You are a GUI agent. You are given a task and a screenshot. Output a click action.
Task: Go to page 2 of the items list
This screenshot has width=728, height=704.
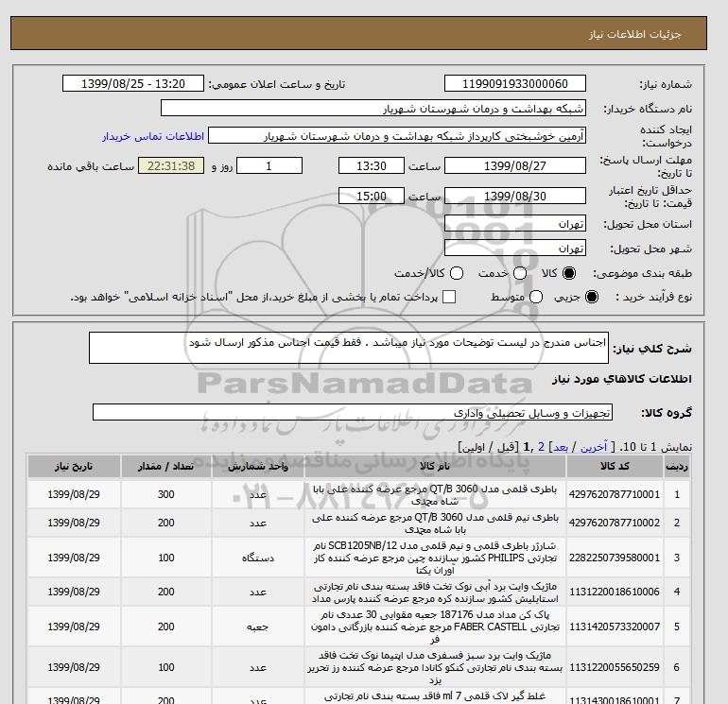pyautogui.click(x=541, y=447)
